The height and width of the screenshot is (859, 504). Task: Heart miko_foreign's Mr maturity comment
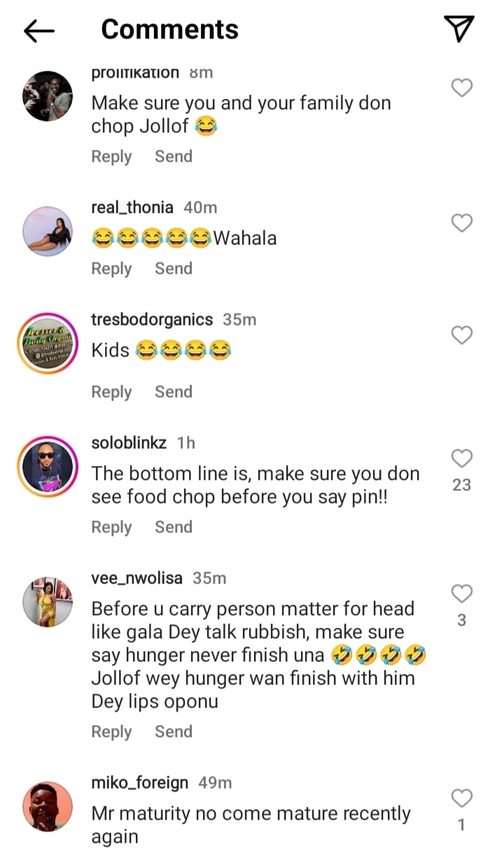[x=461, y=798]
